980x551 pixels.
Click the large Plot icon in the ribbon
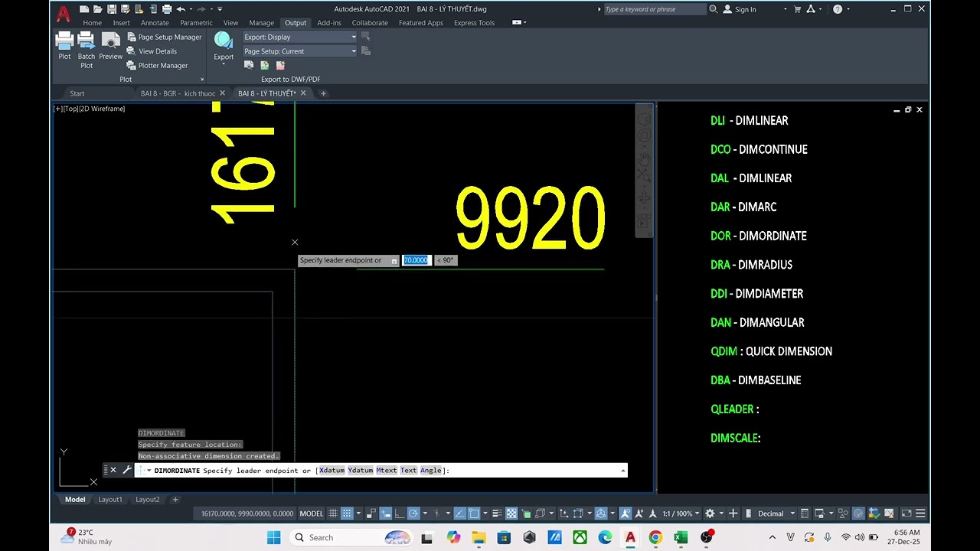click(x=64, y=40)
